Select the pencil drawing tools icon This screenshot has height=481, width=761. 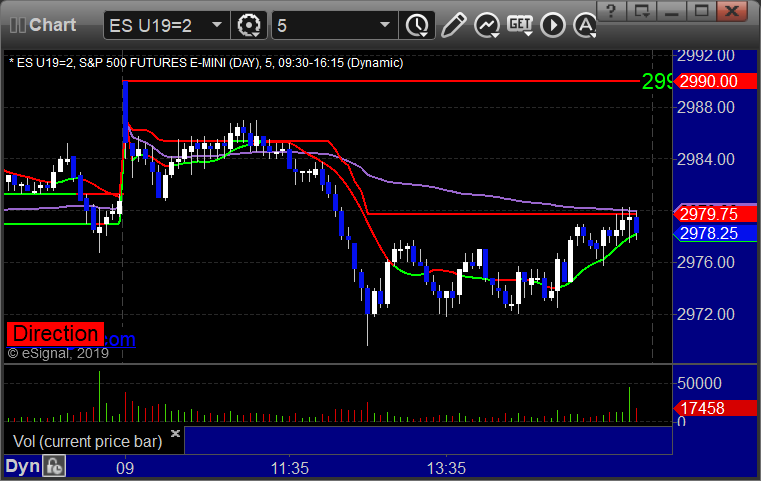(x=453, y=25)
